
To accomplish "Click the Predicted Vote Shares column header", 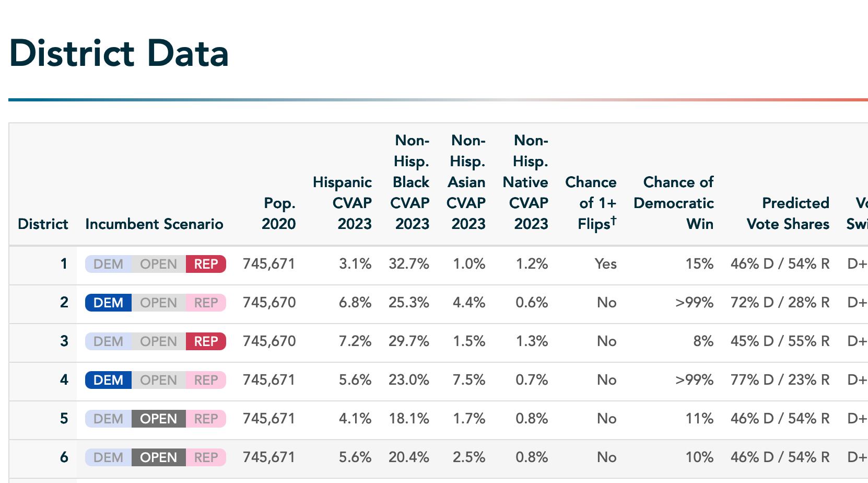I will click(788, 213).
